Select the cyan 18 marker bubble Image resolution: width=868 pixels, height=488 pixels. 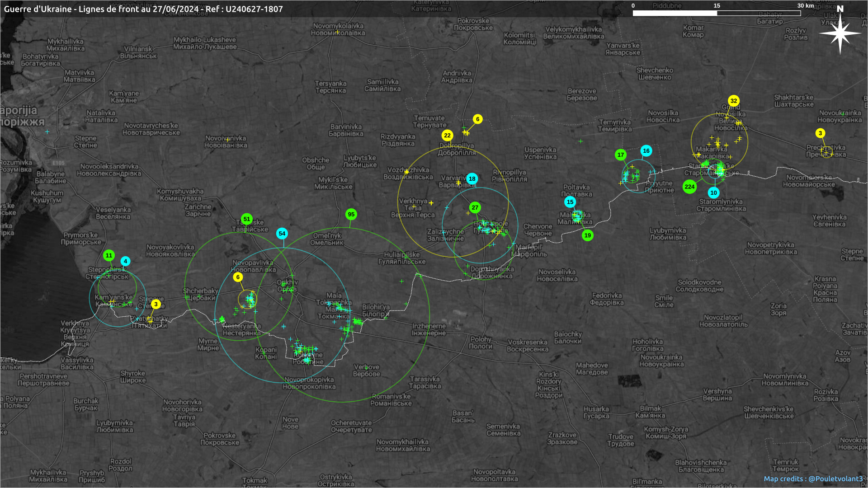click(472, 179)
